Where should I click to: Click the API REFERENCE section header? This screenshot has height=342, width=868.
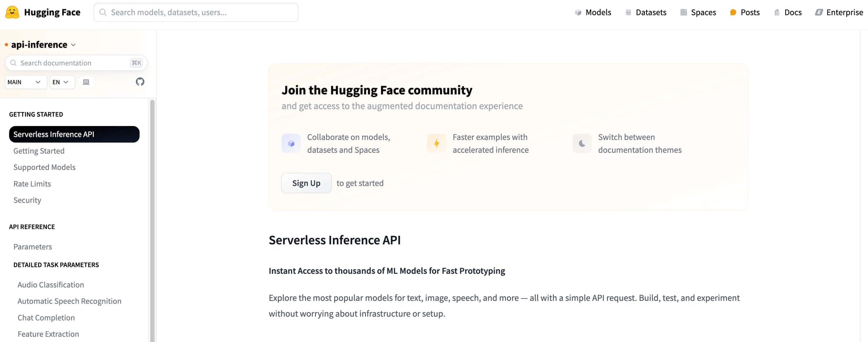point(32,227)
